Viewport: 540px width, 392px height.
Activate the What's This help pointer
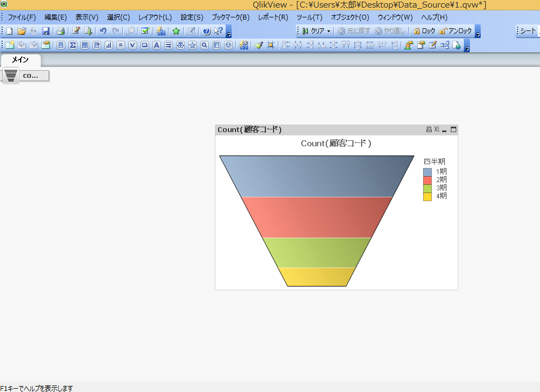(x=219, y=31)
